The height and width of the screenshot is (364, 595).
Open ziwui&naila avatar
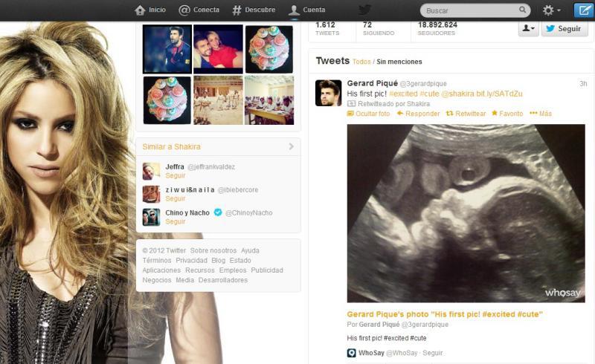151,194
